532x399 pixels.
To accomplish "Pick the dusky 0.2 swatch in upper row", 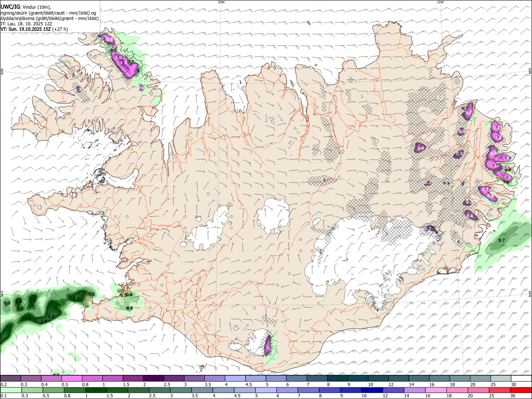I will point(10,378).
